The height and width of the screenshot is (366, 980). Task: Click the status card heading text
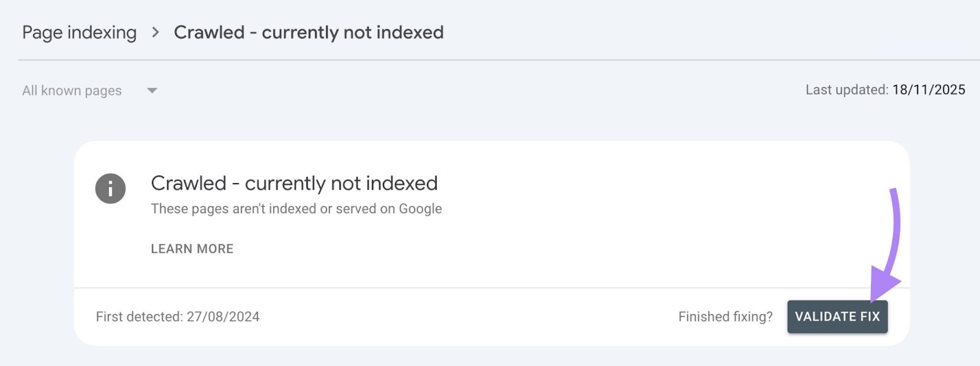pyautogui.click(x=294, y=182)
